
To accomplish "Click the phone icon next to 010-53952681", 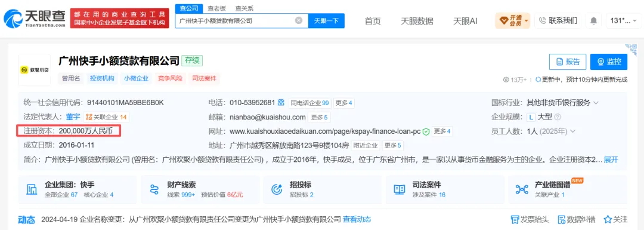I will (281, 102).
